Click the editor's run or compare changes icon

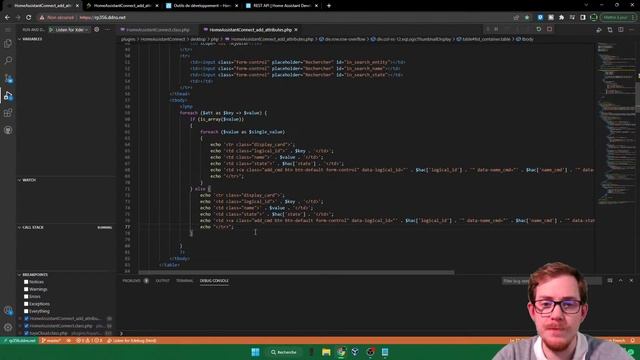(599, 30)
